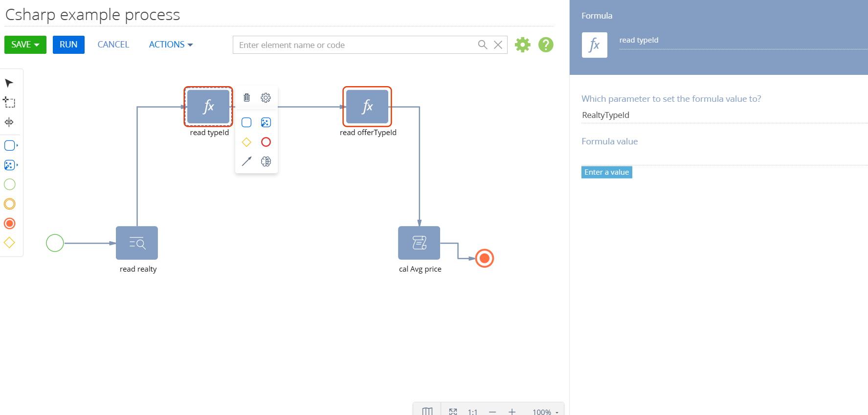Select the cal Avg price script task
The width and height of the screenshot is (868, 415).
point(419,243)
